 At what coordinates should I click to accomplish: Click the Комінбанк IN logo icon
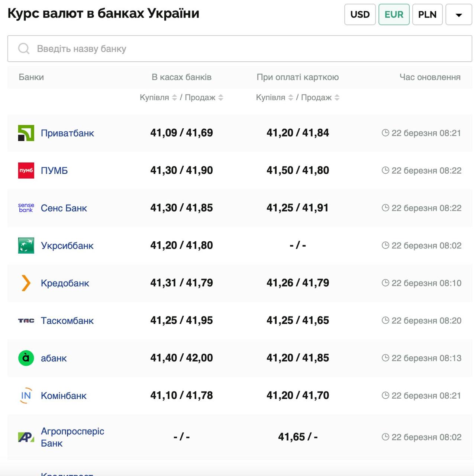tap(26, 396)
